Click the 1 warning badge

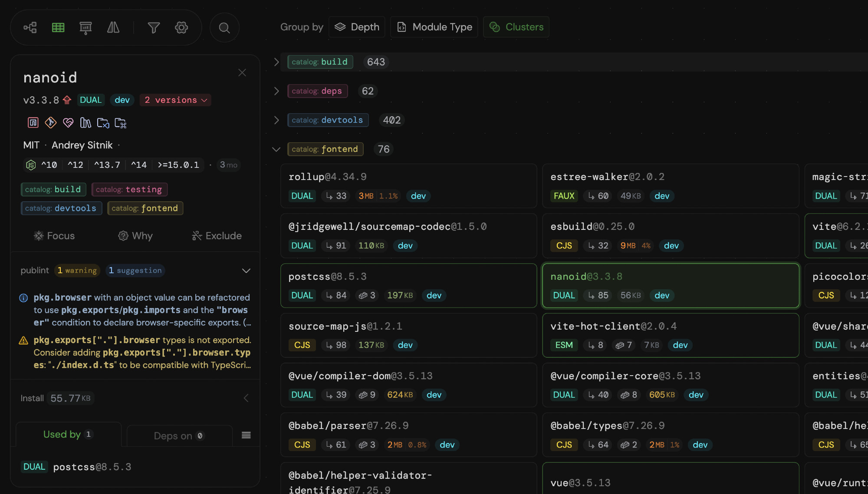[x=77, y=271]
